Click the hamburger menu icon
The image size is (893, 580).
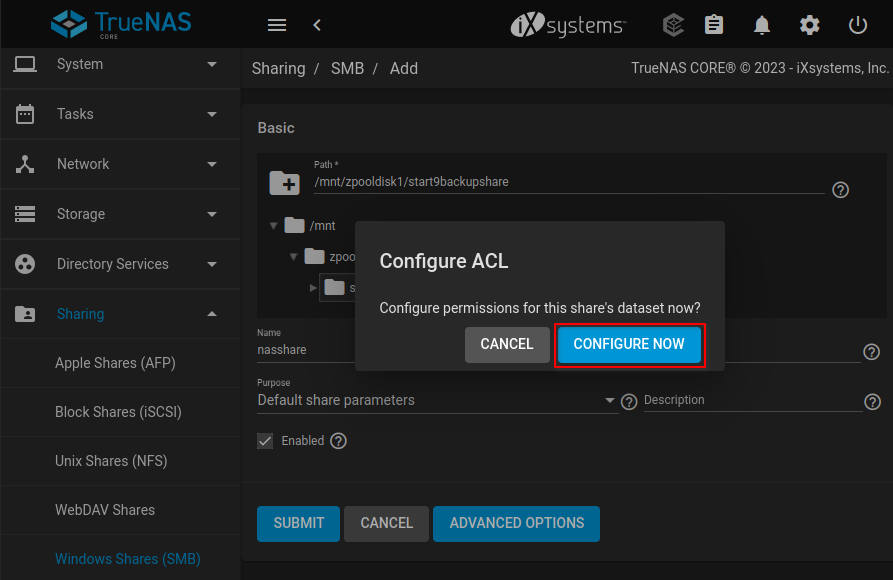coord(277,25)
